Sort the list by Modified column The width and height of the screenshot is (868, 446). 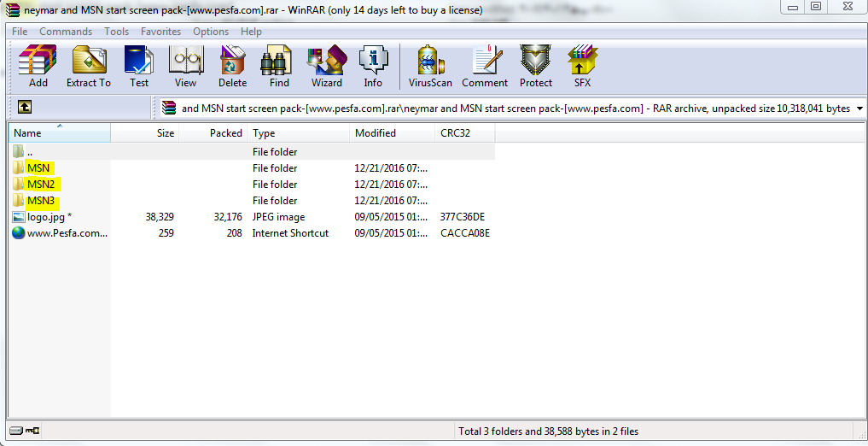click(392, 133)
